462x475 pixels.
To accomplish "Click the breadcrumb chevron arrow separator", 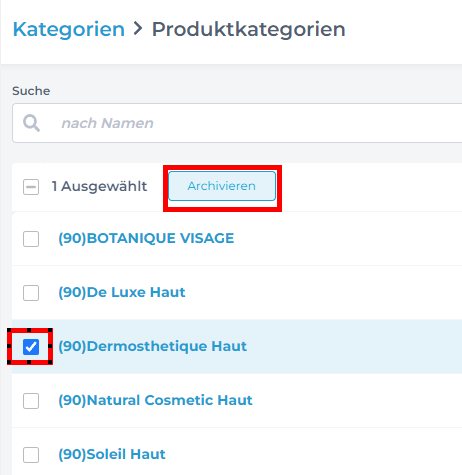I will (x=138, y=29).
